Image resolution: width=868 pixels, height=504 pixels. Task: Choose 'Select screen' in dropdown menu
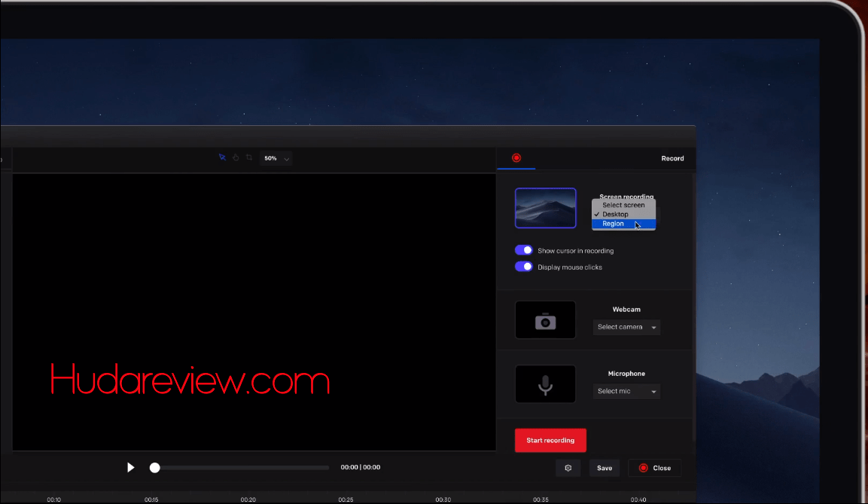point(623,205)
